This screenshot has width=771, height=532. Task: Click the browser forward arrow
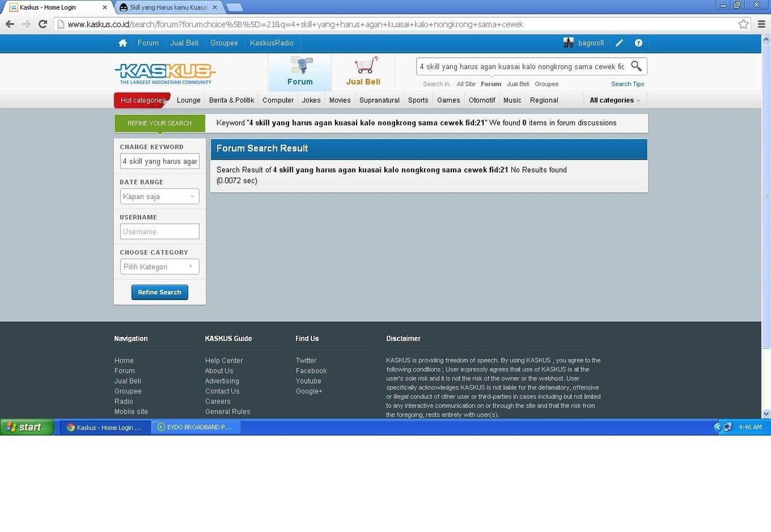(26, 24)
